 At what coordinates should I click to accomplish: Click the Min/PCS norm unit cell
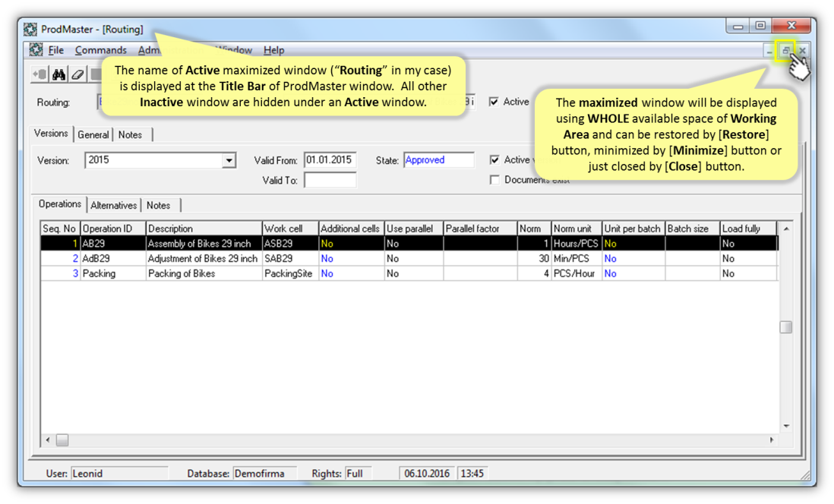click(576, 258)
